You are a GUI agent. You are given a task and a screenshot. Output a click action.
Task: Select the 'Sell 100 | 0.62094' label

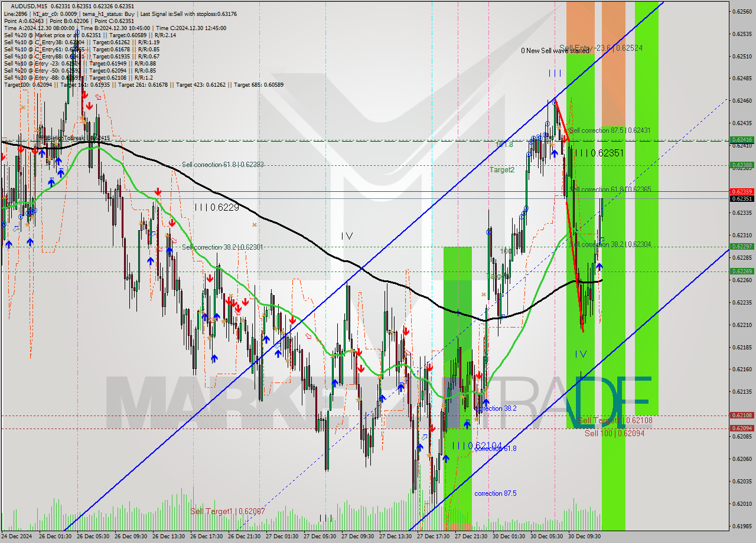tap(614, 433)
